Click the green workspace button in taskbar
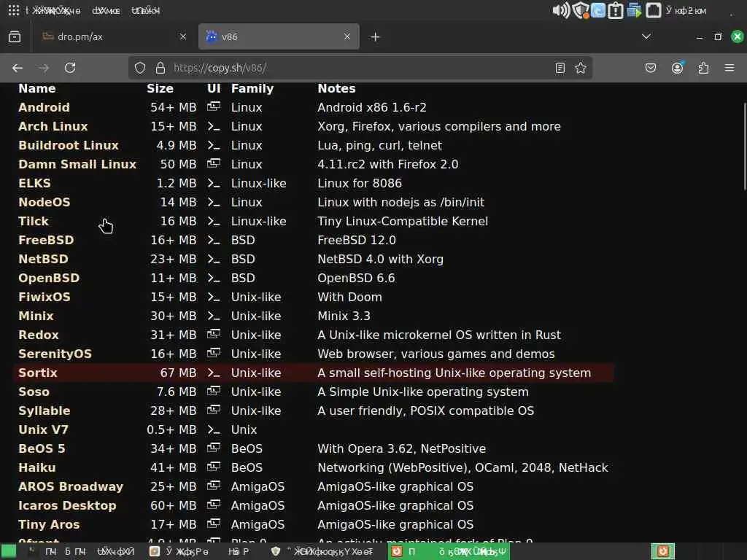This screenshot has height=560, width=747. coord(9,551)
